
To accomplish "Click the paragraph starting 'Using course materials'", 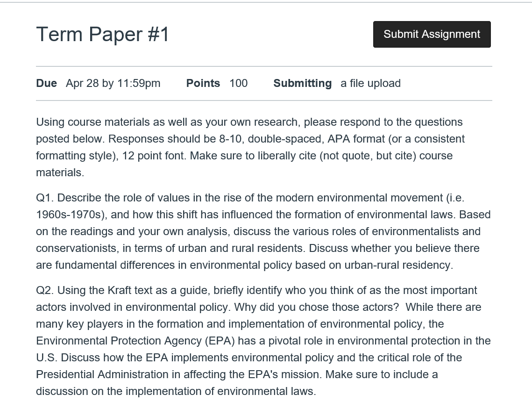I will pyautogui.click(x=250, y=147).
